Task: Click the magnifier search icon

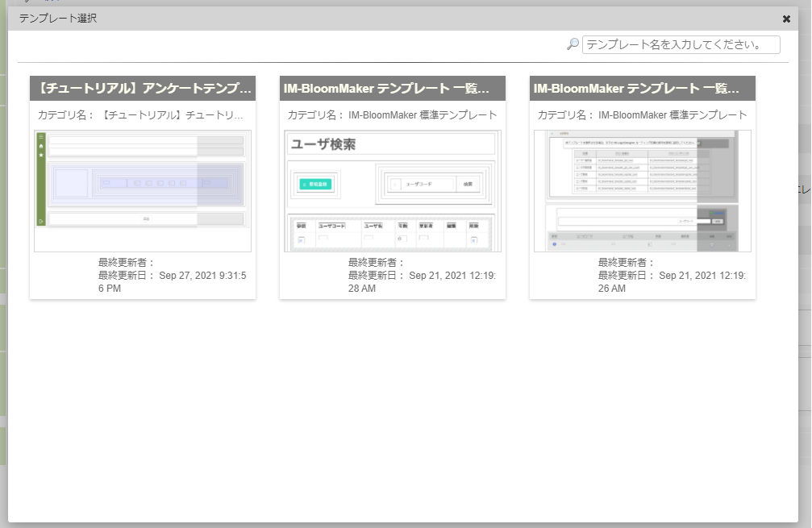Action: point(573,44)
